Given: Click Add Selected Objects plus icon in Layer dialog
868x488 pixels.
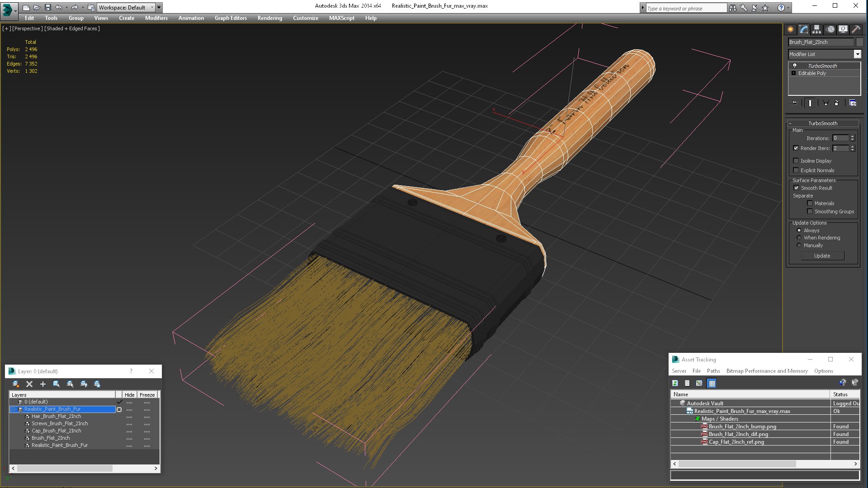Looking at the screenshot, I should 43,384.
